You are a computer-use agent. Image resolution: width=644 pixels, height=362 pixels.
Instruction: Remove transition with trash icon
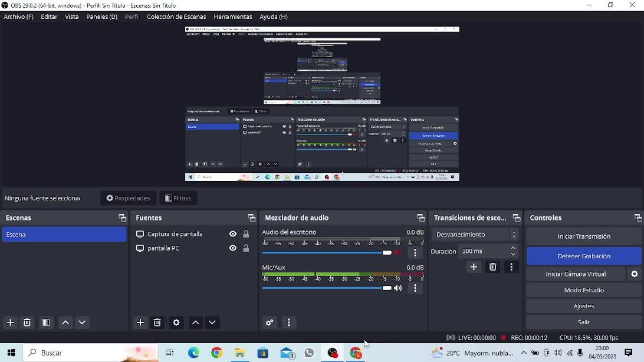coord(492,267)
